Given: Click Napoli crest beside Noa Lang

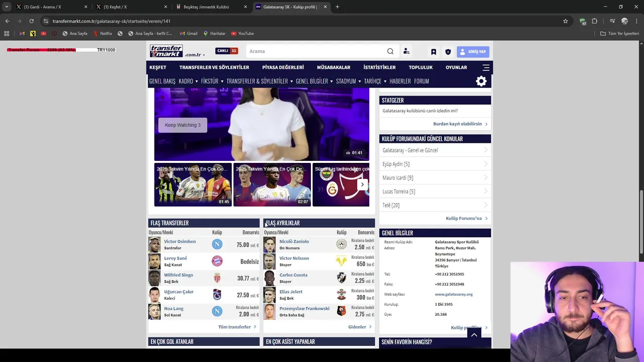Looking at the screenshot, I should (x=217, y=311).
